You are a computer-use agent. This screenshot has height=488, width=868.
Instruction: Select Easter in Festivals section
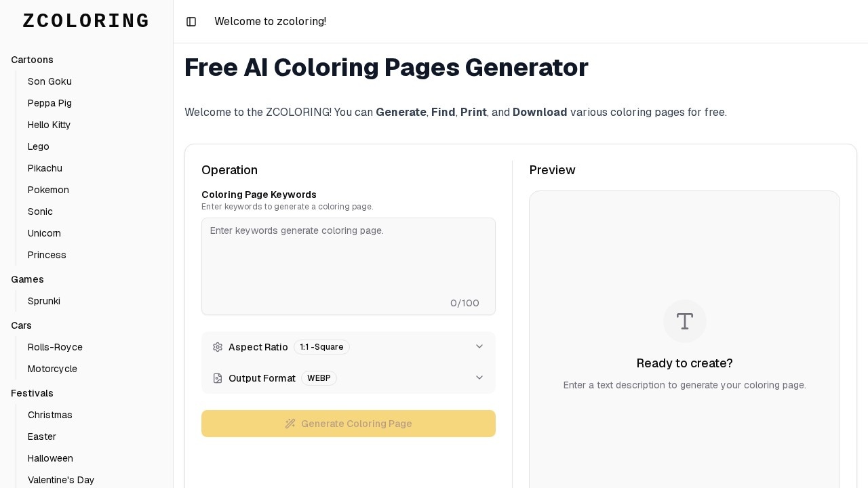42,436
